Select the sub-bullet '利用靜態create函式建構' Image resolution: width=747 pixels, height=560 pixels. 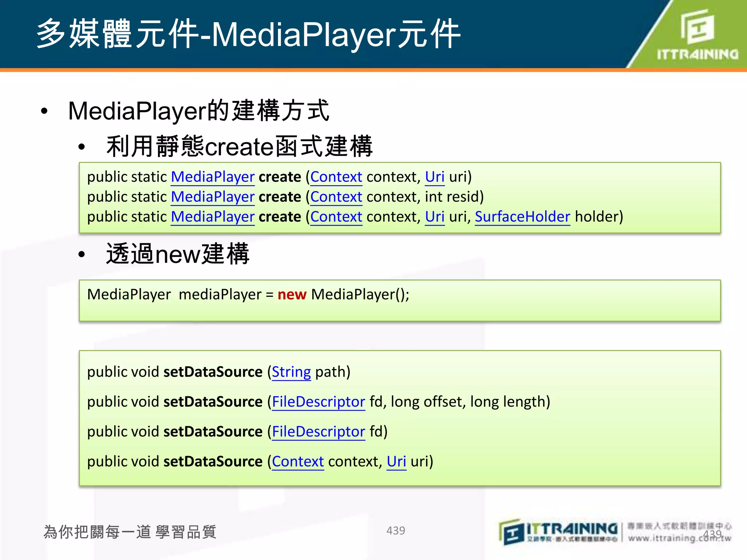pos(239,146)
